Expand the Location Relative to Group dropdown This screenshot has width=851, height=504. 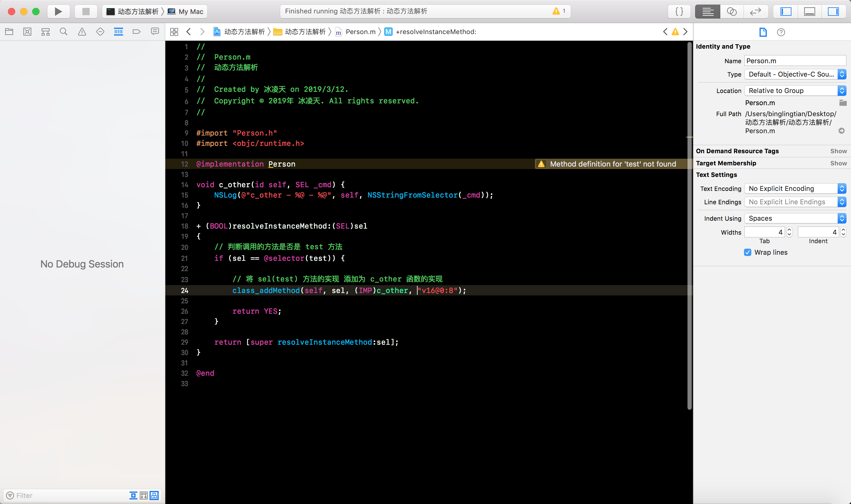point(795,91)
